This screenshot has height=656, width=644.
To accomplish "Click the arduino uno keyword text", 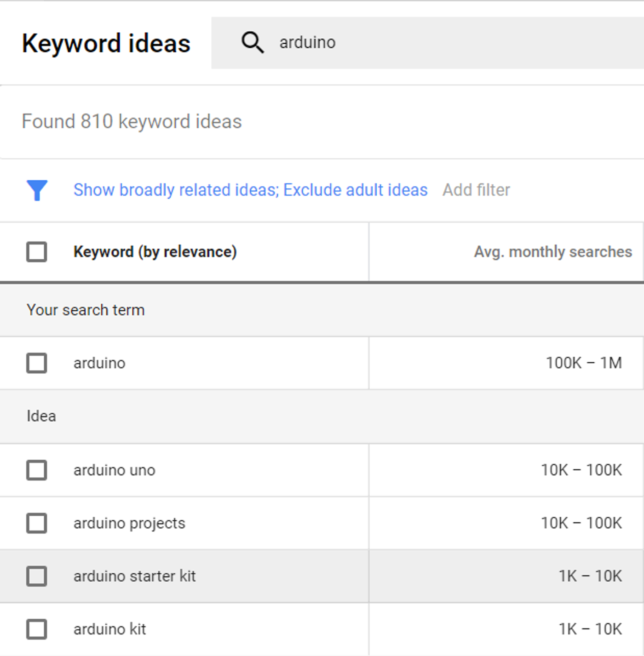I will click(x=115, y=470).
